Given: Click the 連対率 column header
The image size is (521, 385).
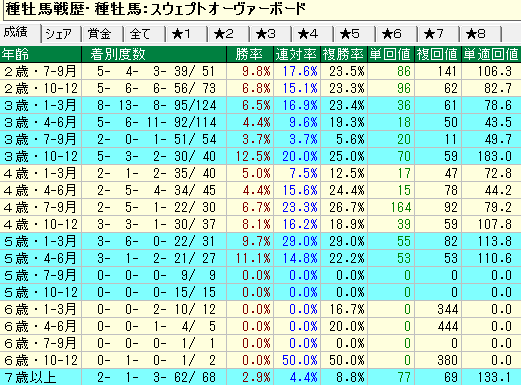Looking at the screenshot, I should 297,54.
